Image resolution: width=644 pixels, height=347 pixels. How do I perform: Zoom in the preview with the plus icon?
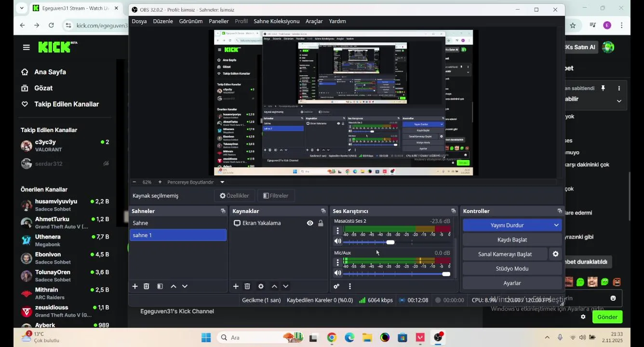[x=160, y=182]
